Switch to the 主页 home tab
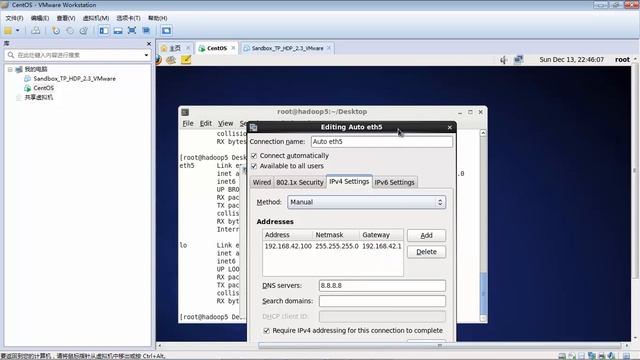 (175, 48)
